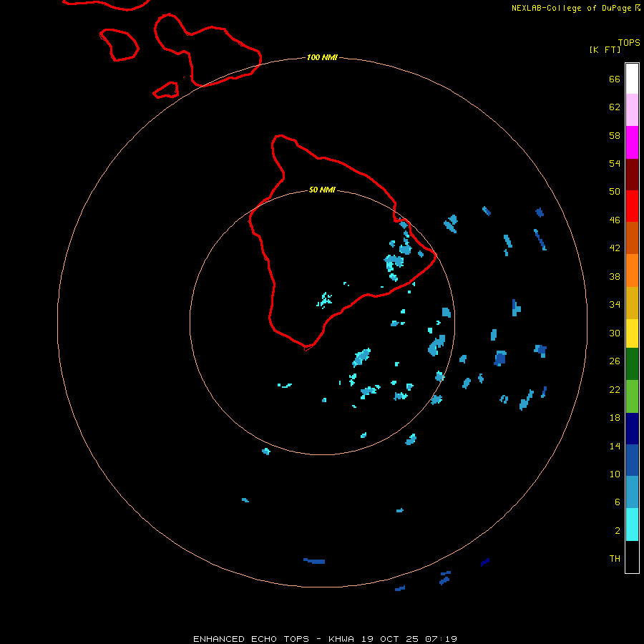Viewport: 644px width, 644px height.
Task: Click the black threshold swatch at legend bottom
Action: [x=632, y=557]
